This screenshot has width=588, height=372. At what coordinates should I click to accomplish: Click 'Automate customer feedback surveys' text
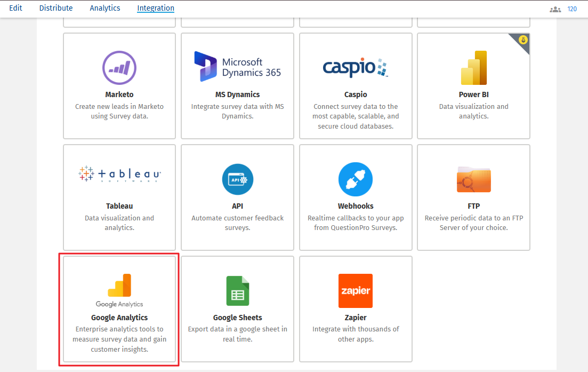[x=237, y=223]
